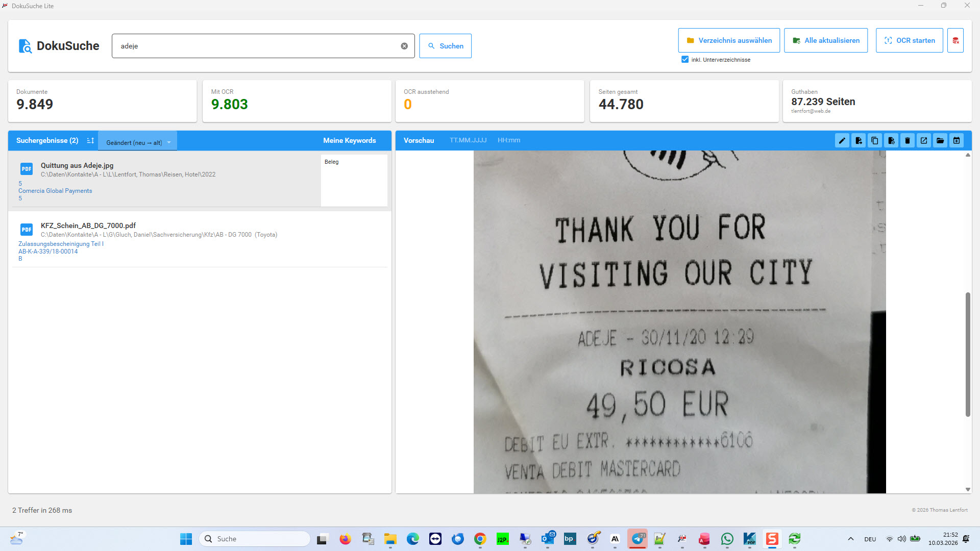Click the Meine Keywords header
980x551 pixels.
coord(350,140)
